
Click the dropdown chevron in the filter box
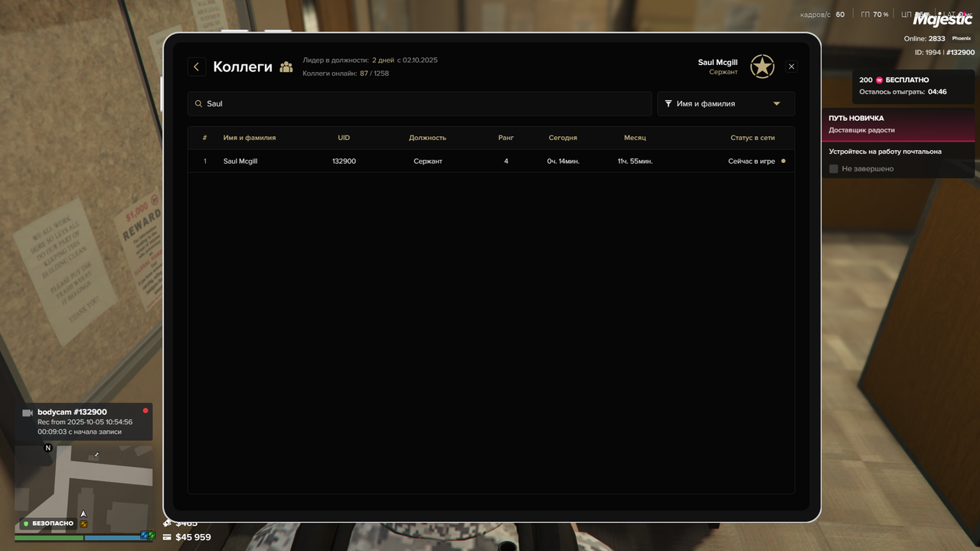pyautogui.click(x=776, y=103)
